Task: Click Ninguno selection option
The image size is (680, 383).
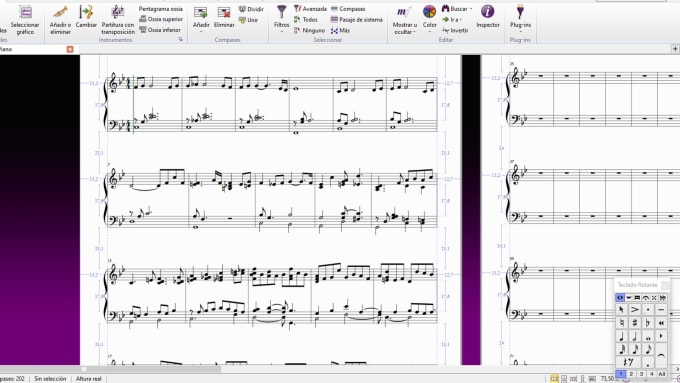Action: (x=309, y=30)
